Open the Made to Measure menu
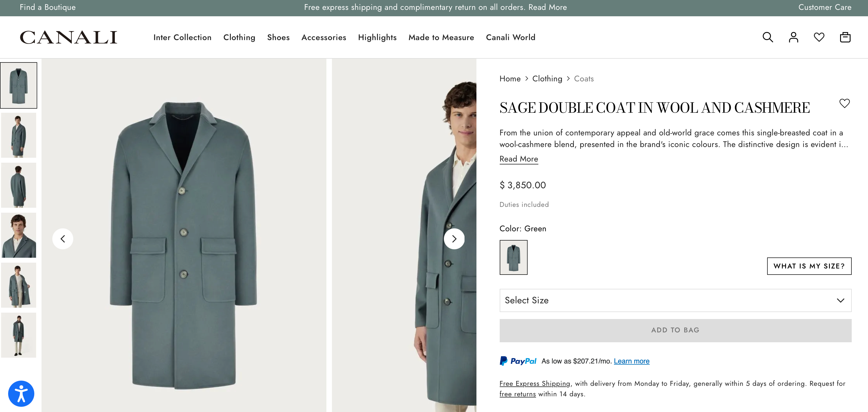868x412 pixels. click(441, 37)
